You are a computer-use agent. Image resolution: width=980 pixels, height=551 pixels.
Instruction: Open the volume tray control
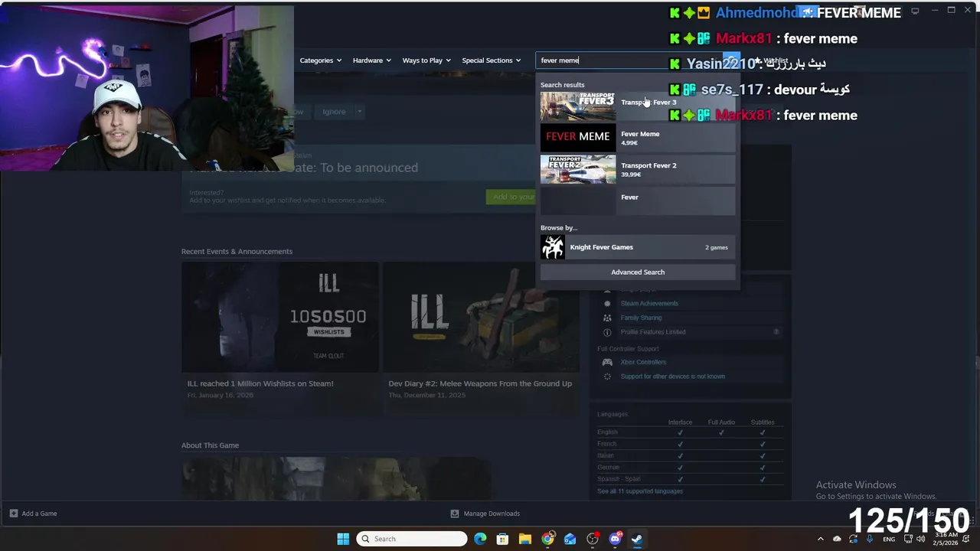(x=921, y=539)
